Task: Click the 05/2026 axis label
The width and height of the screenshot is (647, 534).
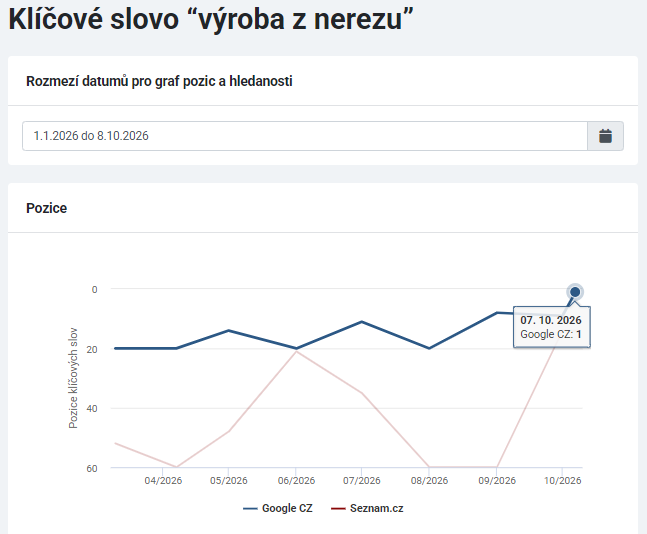Action: coord(229,481)
